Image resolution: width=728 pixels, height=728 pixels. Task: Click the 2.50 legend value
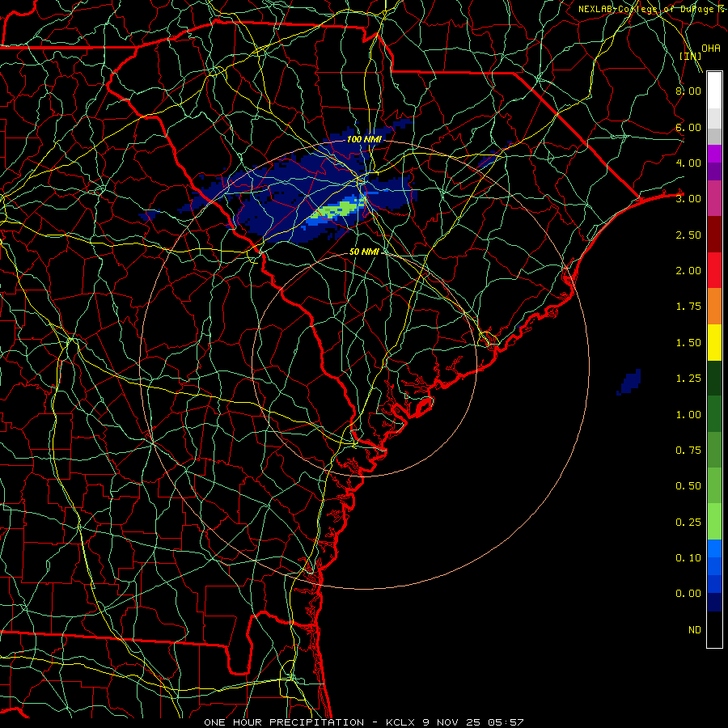688,235
